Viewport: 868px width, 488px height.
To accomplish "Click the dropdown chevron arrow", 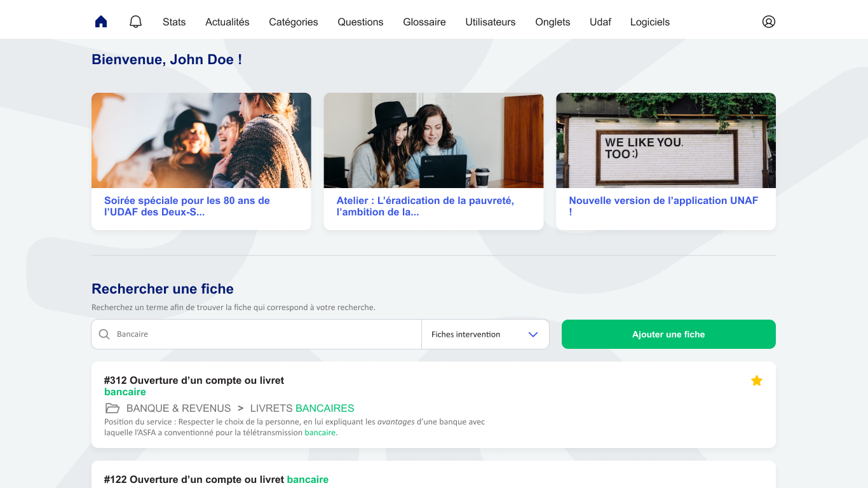I will click(x=533, y=334).
